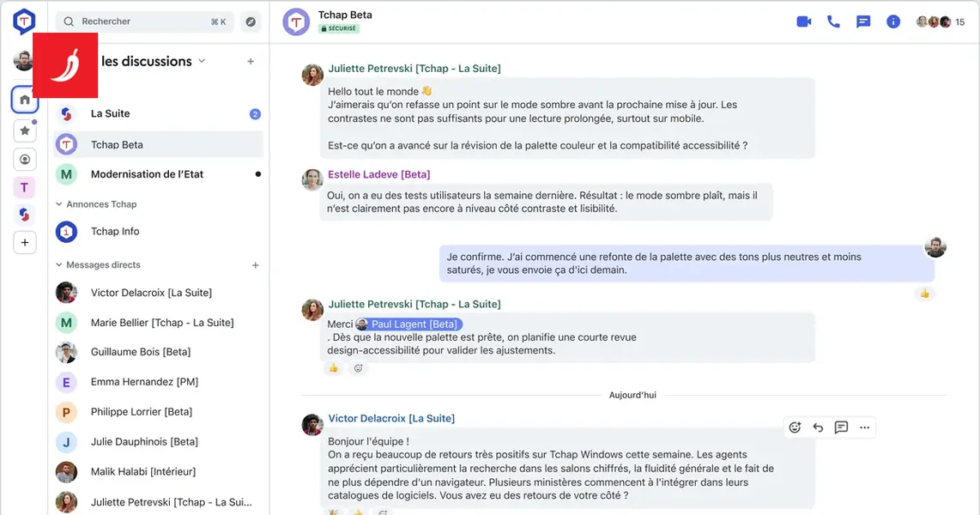This screenshot has height=515, width=980.
Task: Open chat with Philippe Lorrier [Beta]
Action: click(x=159, y=412)
